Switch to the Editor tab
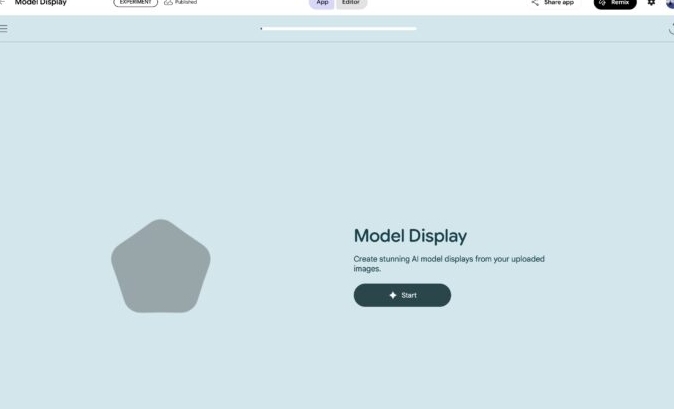Image resolution: width=674 pixels, height=409 pixels. click(x=351, y=3)
